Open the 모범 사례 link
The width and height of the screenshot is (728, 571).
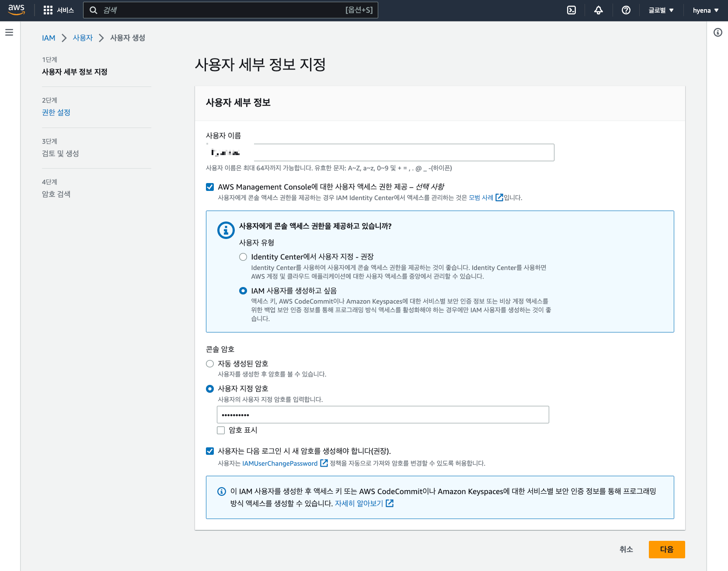[481, 197]
